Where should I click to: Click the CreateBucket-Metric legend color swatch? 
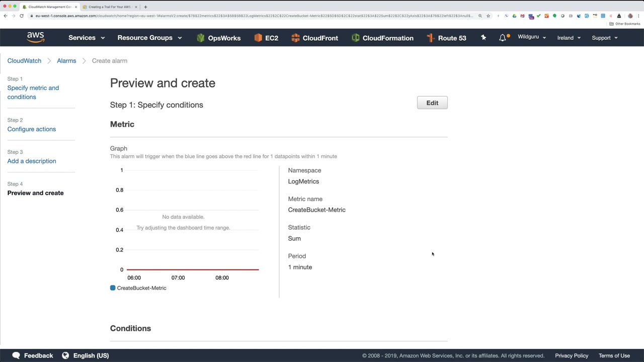click(113, 288)
